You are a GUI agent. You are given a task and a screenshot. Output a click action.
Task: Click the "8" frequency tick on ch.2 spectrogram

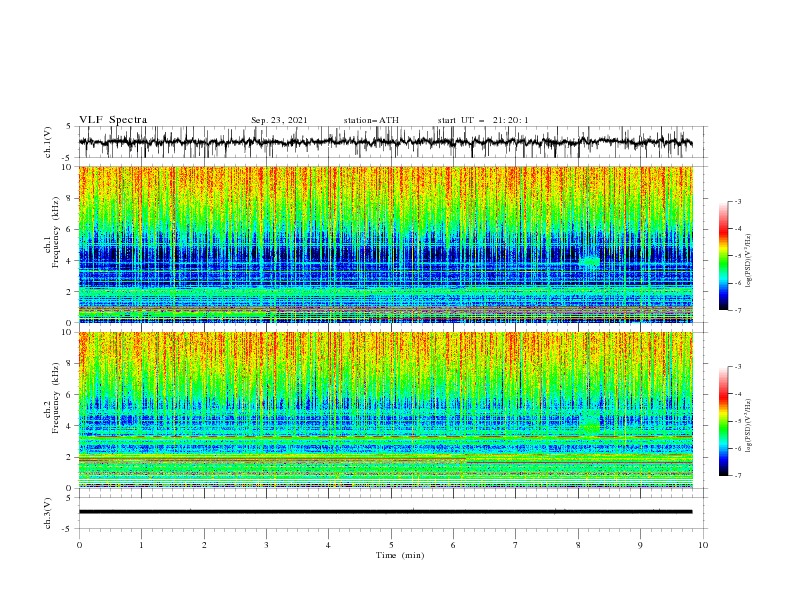point(70,364)
